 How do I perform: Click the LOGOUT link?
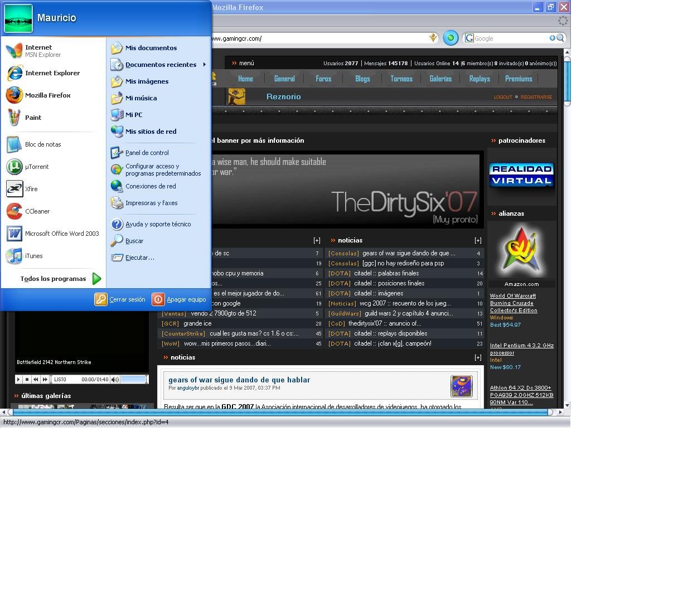503,97
